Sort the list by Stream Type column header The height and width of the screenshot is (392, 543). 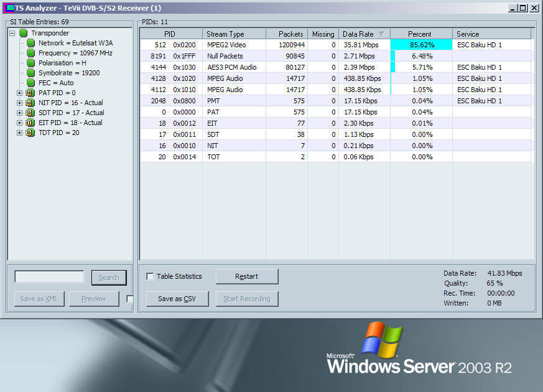[234, 34]
